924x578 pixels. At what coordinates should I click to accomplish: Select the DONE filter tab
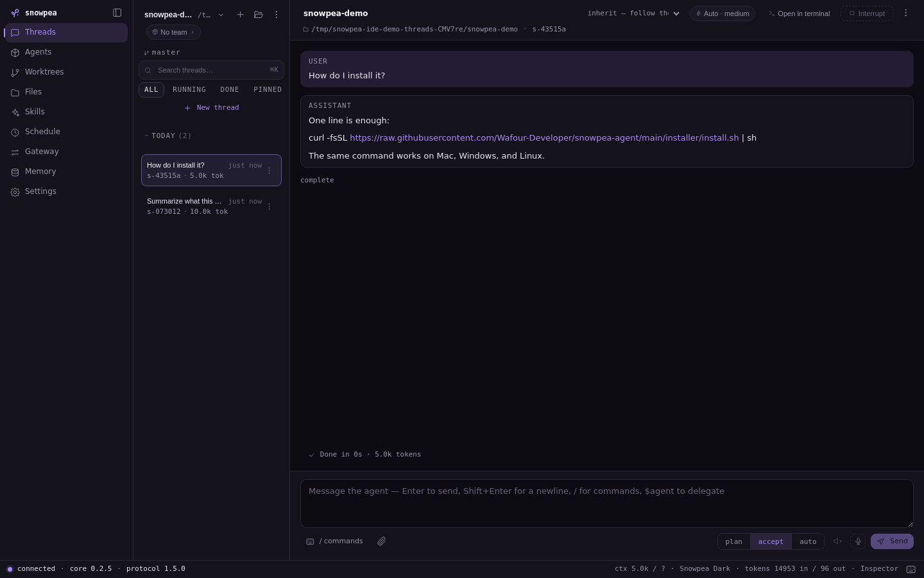[x=230, y=90]
